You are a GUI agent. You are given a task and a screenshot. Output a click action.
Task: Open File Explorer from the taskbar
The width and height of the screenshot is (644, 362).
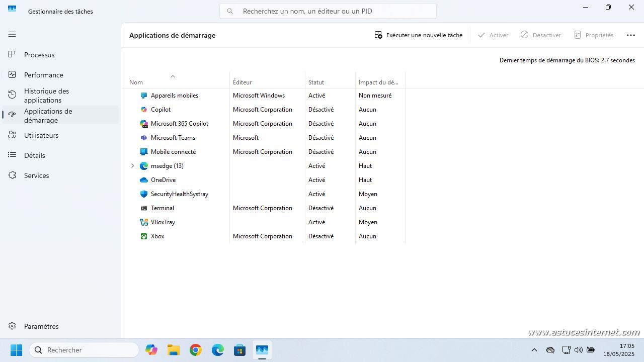point(174,350)
